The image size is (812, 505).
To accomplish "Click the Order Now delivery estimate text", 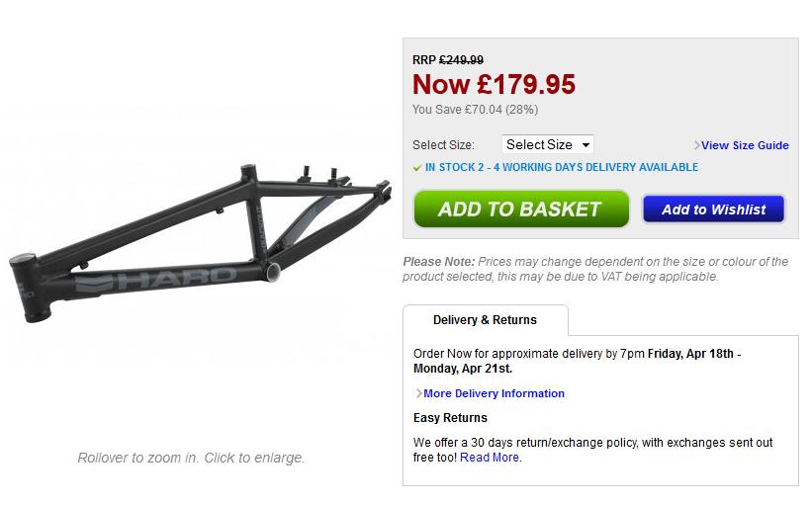I will coord(577,361).
